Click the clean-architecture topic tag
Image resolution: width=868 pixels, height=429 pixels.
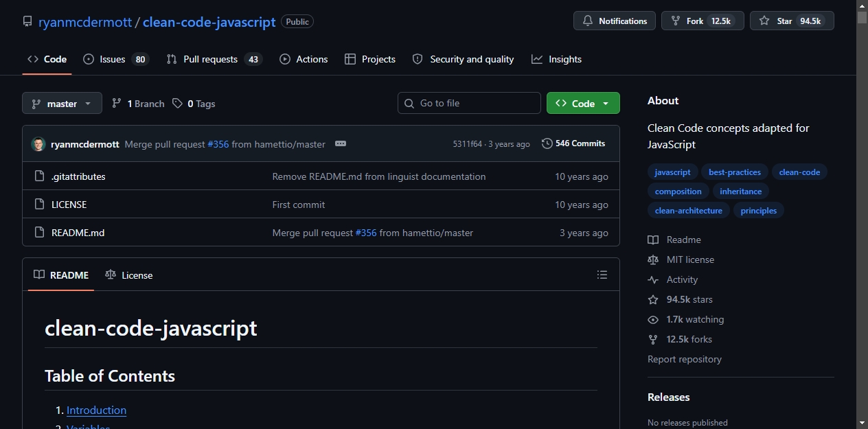point(689,211)
